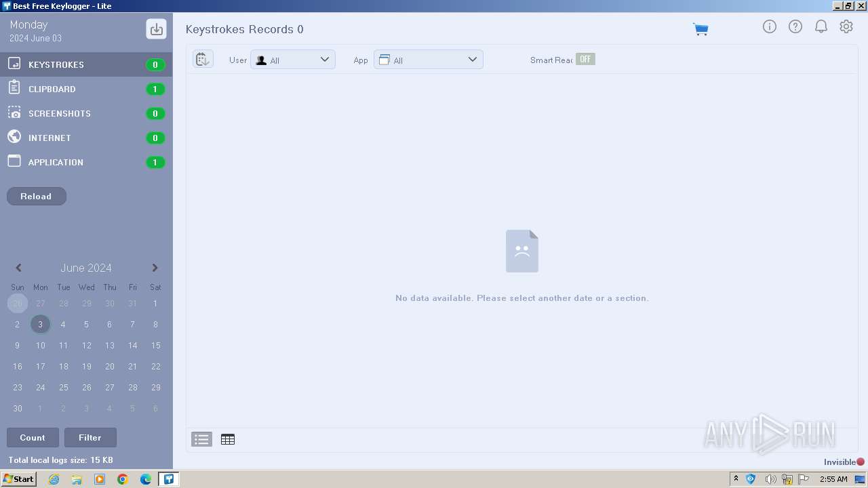Click Total local logs size text
868x488 pixels.
(60, 460)
